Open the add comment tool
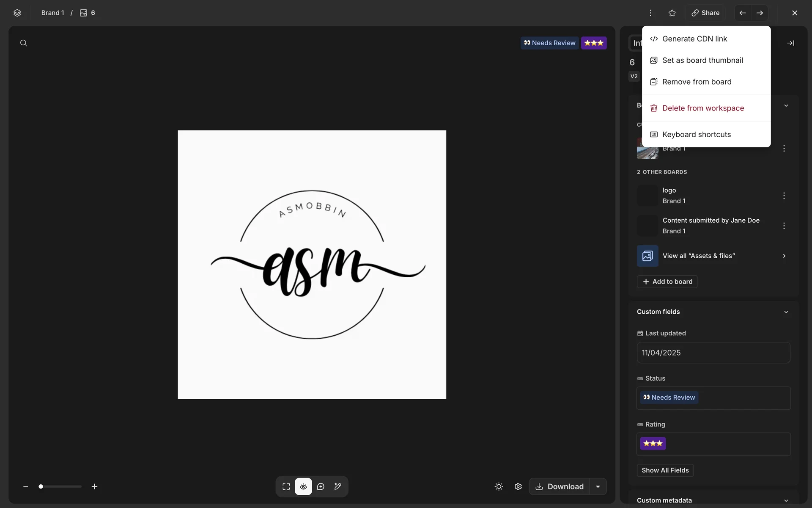The image size is (812, 508). click(x=321, y=486)
